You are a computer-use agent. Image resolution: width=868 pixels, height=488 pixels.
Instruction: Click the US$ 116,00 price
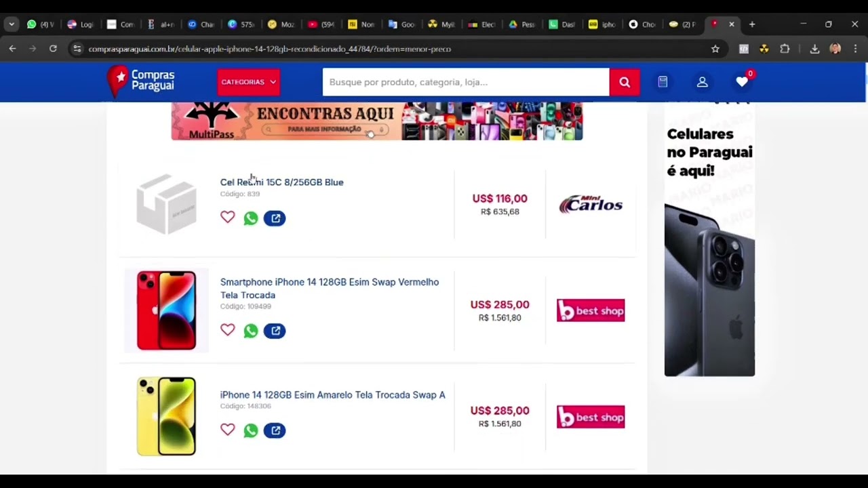click(500, 199)
